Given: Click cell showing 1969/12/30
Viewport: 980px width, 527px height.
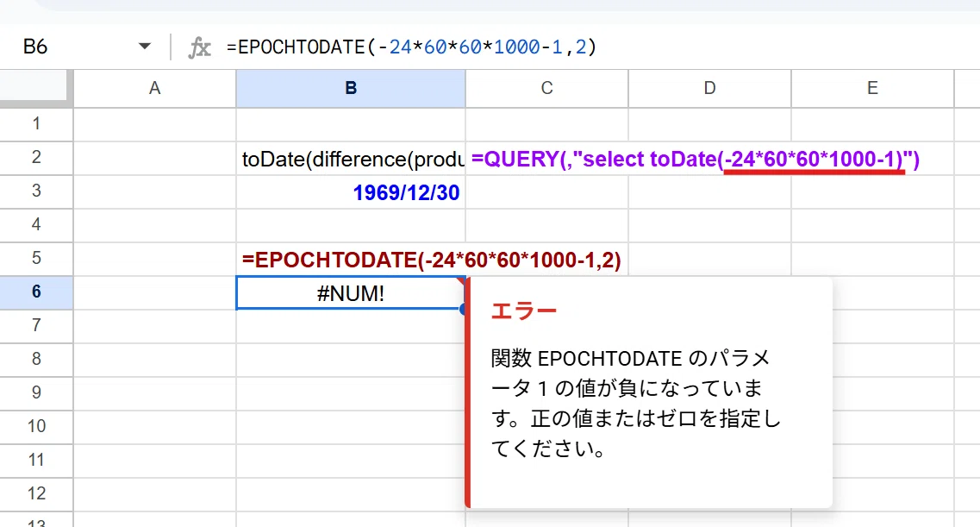Looking at the screenshot, I should (x=351, y=192).
